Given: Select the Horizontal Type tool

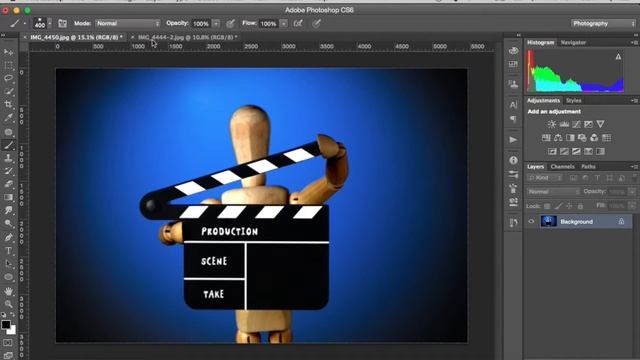Looking at the screenshot, I should (8, 251).
